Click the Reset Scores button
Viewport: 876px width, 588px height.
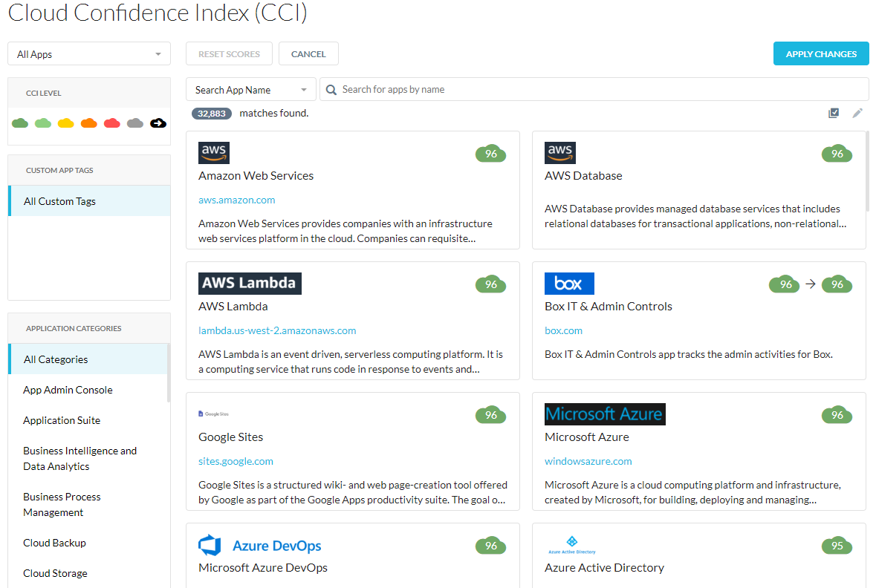tap(229, 54)
